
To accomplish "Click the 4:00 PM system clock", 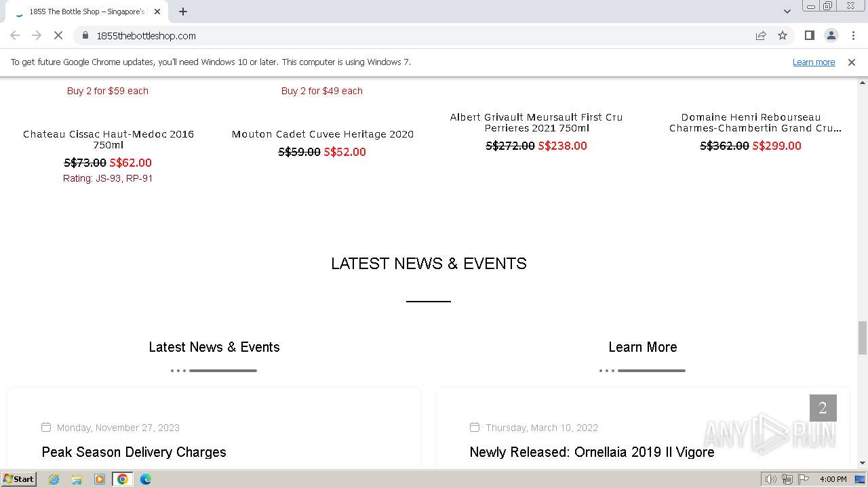I will tap(833, 479).
